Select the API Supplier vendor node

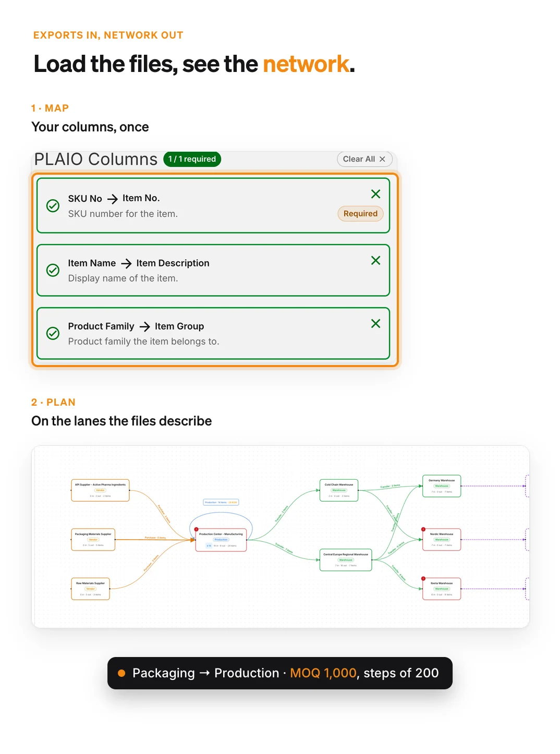[100, 490]
